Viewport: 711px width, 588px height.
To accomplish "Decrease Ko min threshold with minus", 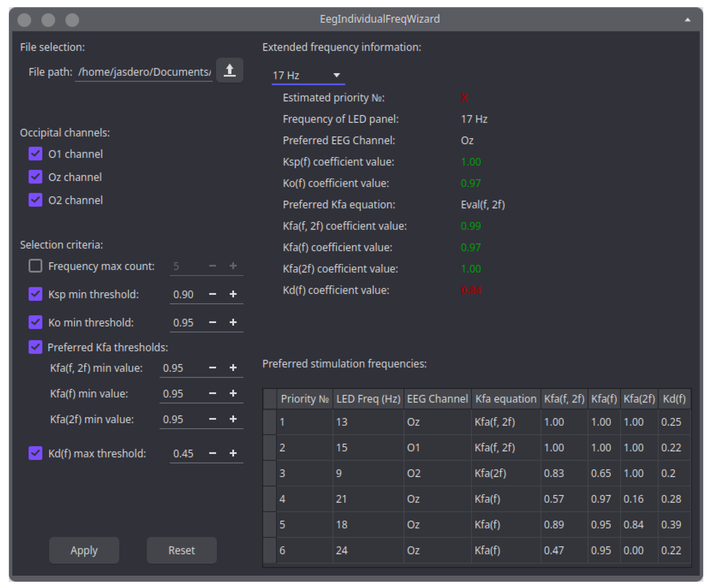I will (212, 322).
